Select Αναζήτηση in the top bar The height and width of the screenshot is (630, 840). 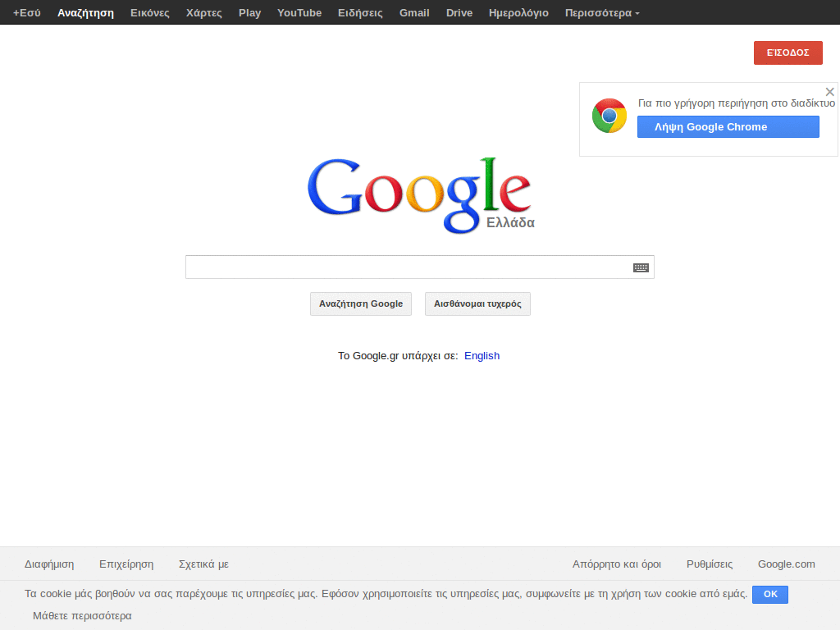(85, 13)
